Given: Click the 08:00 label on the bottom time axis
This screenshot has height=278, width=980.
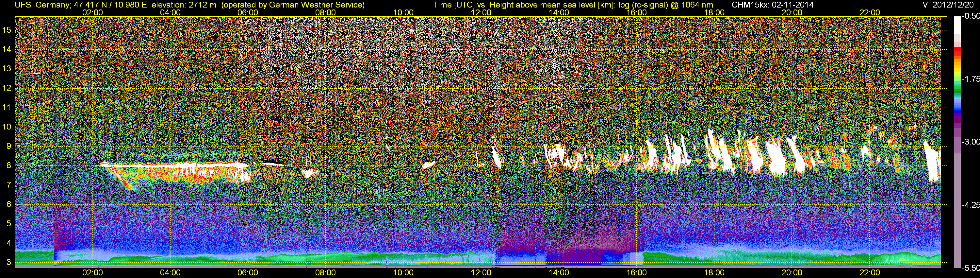Looking at the screenshot, I should pyautogui.click(x=326, y=273).
